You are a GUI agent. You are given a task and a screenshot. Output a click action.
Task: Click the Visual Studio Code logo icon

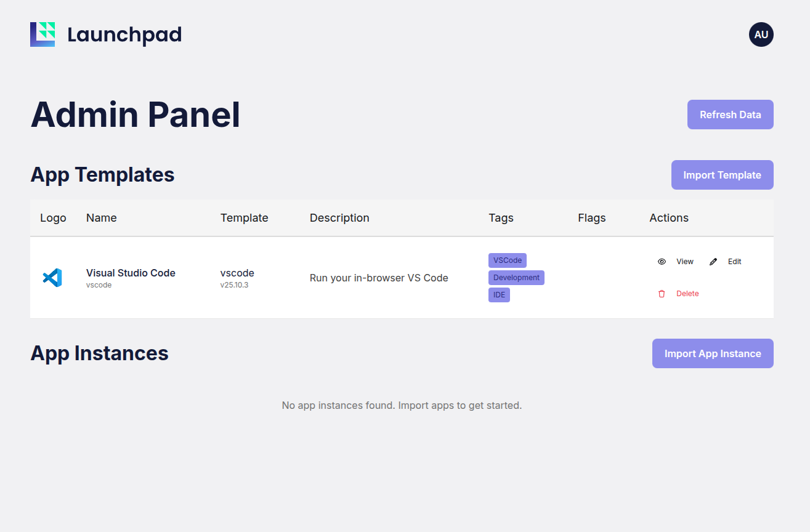tap(52, 278)
